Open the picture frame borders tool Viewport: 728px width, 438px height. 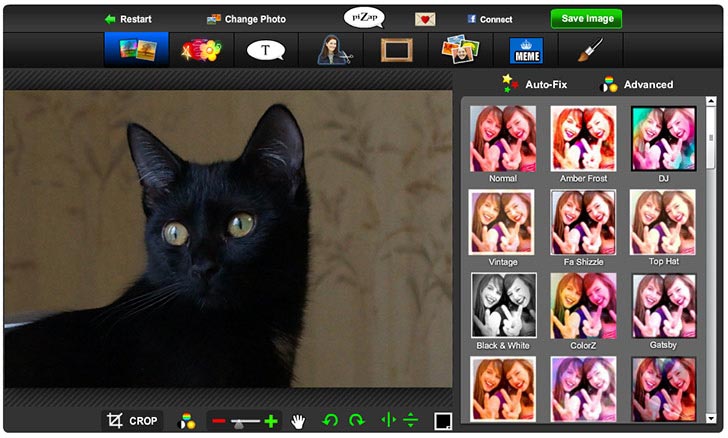(x=396, y=50)
